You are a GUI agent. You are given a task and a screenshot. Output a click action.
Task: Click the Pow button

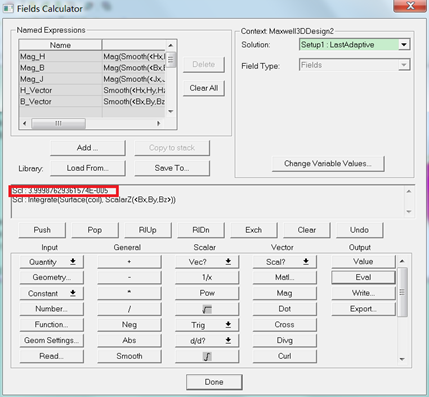point(207,293)
